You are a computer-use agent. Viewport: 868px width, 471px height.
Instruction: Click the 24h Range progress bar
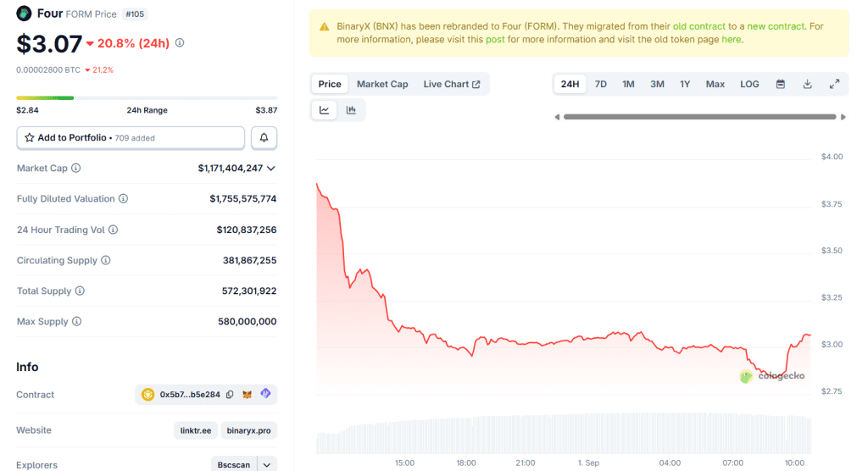(147, 98)
